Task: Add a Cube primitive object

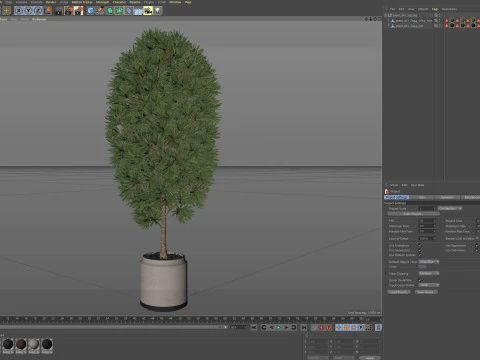Action: tap(91, 11)
